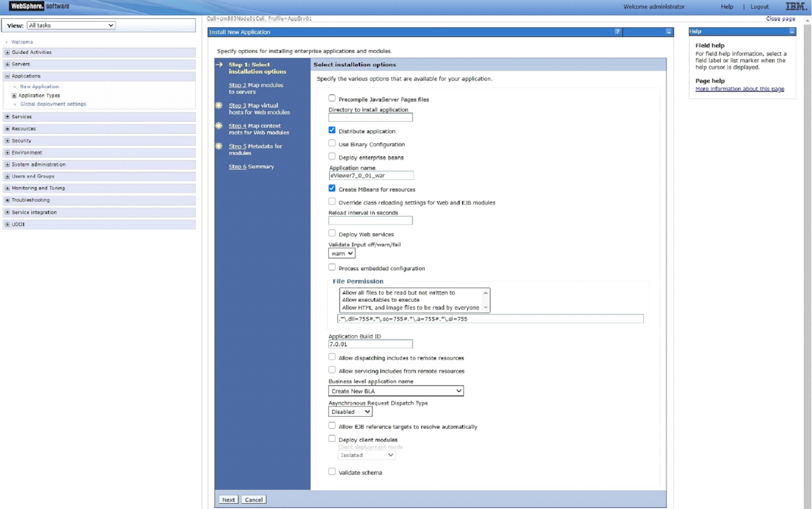Click the Next button

pos(229,500)
